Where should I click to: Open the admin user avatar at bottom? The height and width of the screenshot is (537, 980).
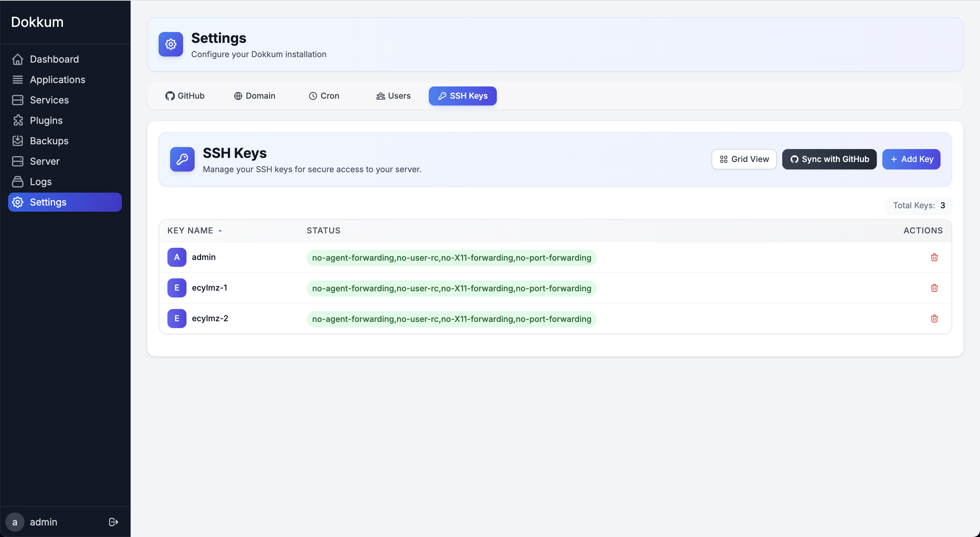coord(15,522)
